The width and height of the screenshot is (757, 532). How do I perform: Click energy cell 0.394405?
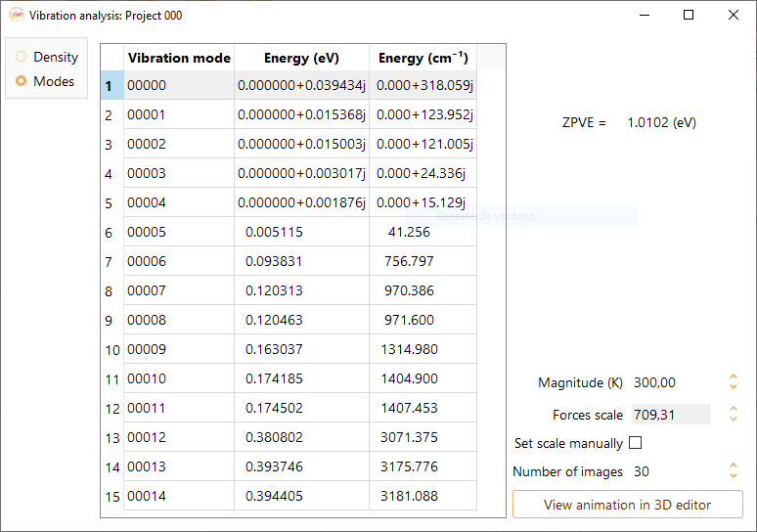(302, 496)
